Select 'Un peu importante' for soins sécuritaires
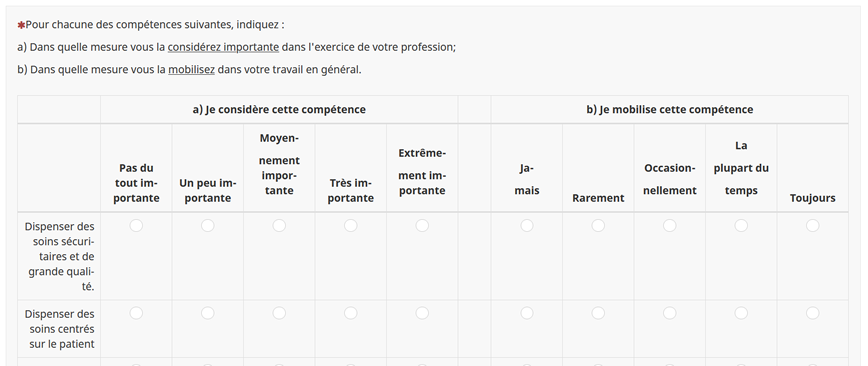Viewport: 868px width, 366px height. pyautogui.click(x=208, y=226)
